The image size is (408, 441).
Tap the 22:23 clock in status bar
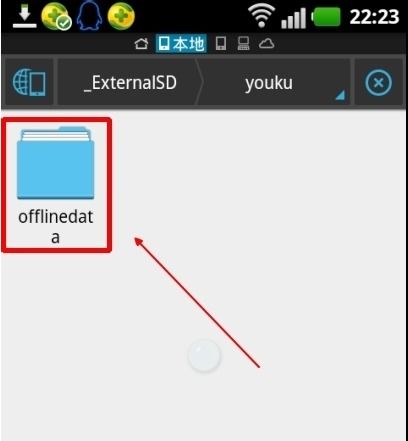(374, 17)
